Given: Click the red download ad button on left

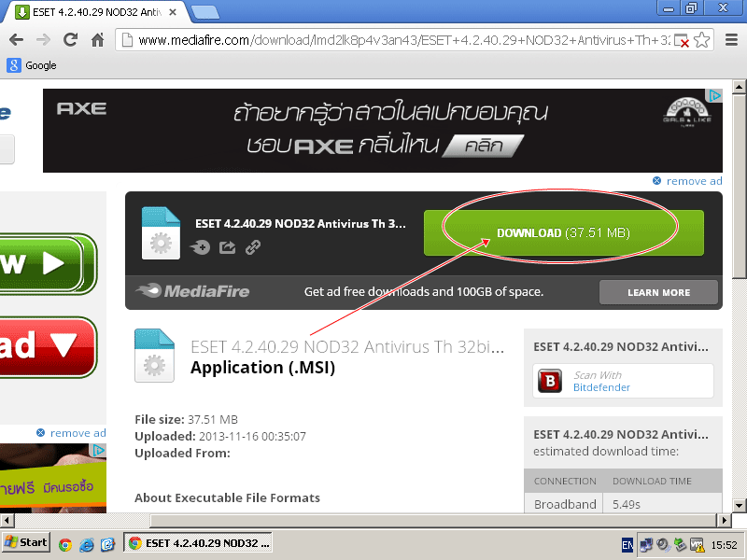Looking at the screenshot, I should [47, 346].
